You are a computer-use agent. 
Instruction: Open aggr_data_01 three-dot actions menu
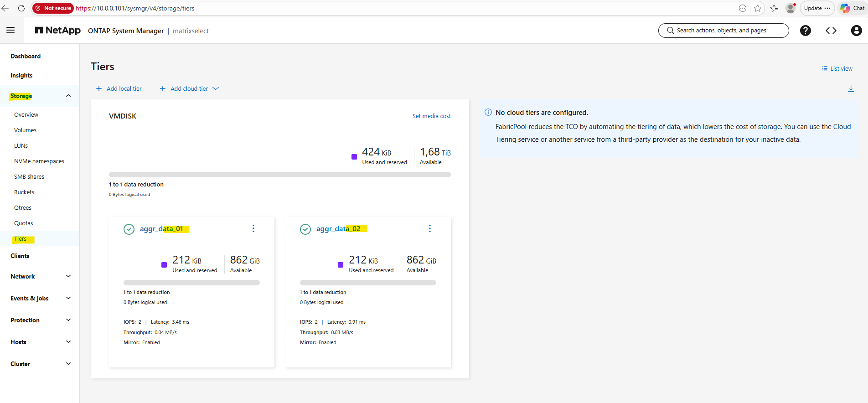point(253,228)
